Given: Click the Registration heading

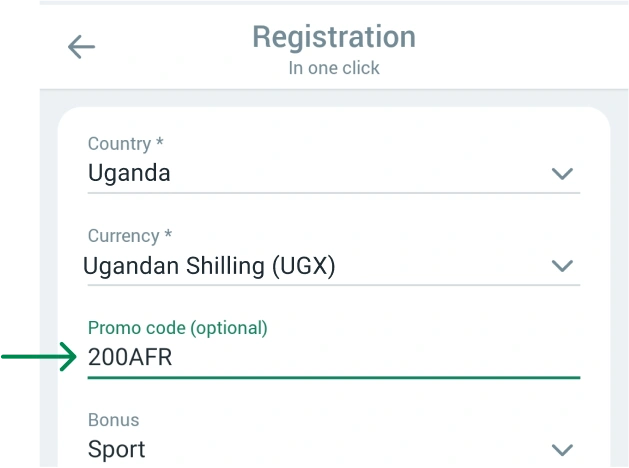Looking at the screenshot, I should pos(333,37).
